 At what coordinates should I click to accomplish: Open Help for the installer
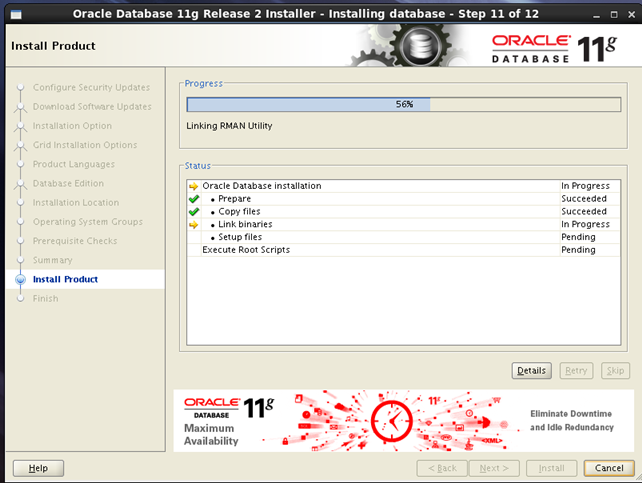(38, 468)
